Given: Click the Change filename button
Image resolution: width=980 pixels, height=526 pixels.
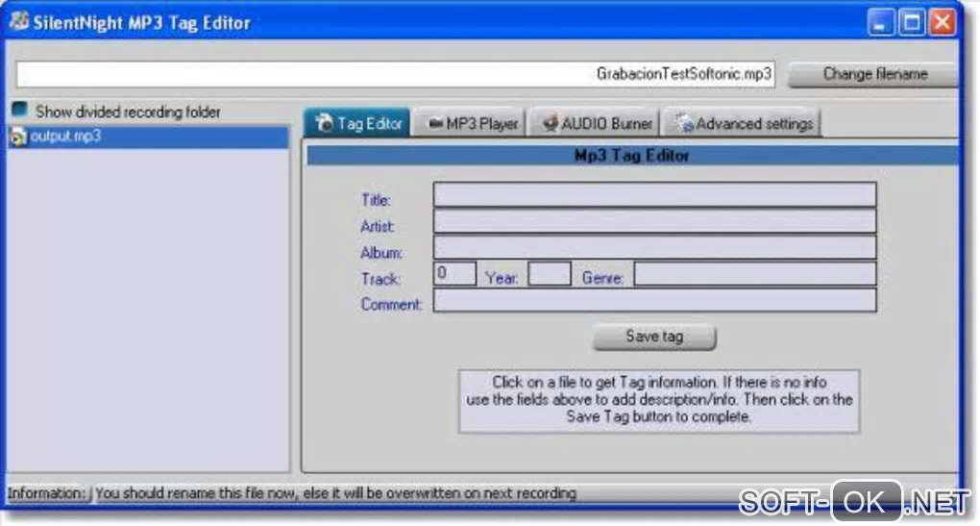Looking at the screenshot, I should [873, 74].
